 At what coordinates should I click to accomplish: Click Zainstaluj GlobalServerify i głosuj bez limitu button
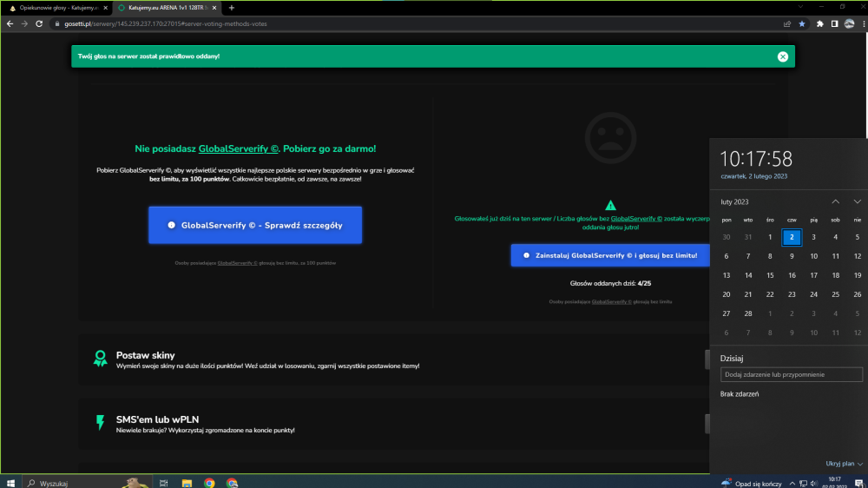(x=610, y=255)
